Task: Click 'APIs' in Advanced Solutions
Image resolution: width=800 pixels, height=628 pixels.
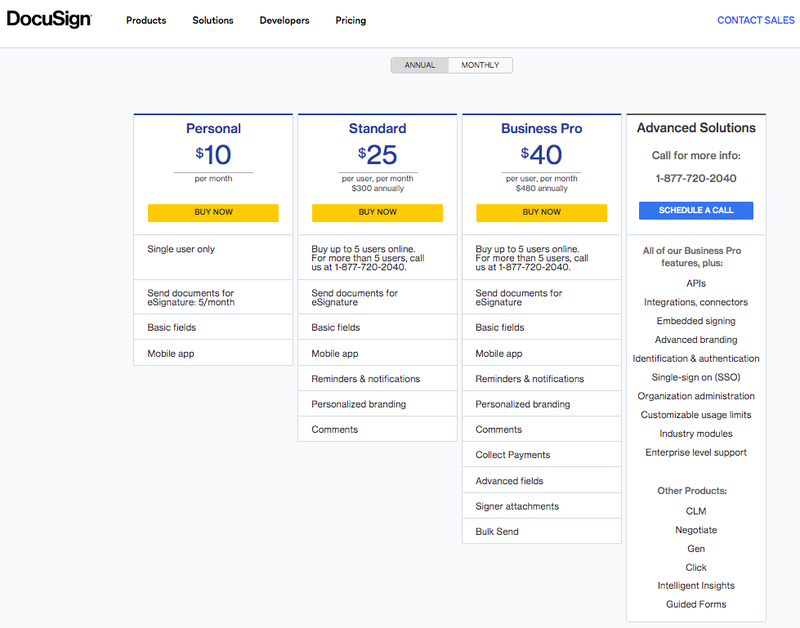Action: pos(696,284)
